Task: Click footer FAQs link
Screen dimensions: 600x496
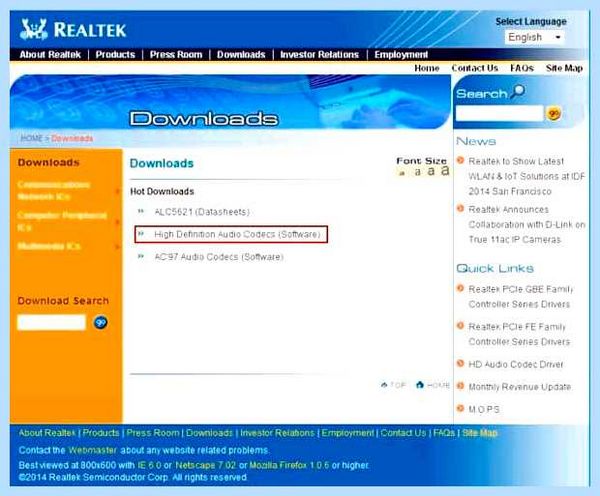Action: point(444,433)
